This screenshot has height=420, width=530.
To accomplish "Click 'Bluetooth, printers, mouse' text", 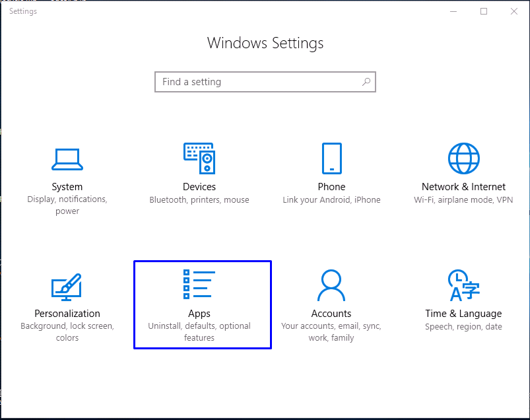I will (199, 200).
